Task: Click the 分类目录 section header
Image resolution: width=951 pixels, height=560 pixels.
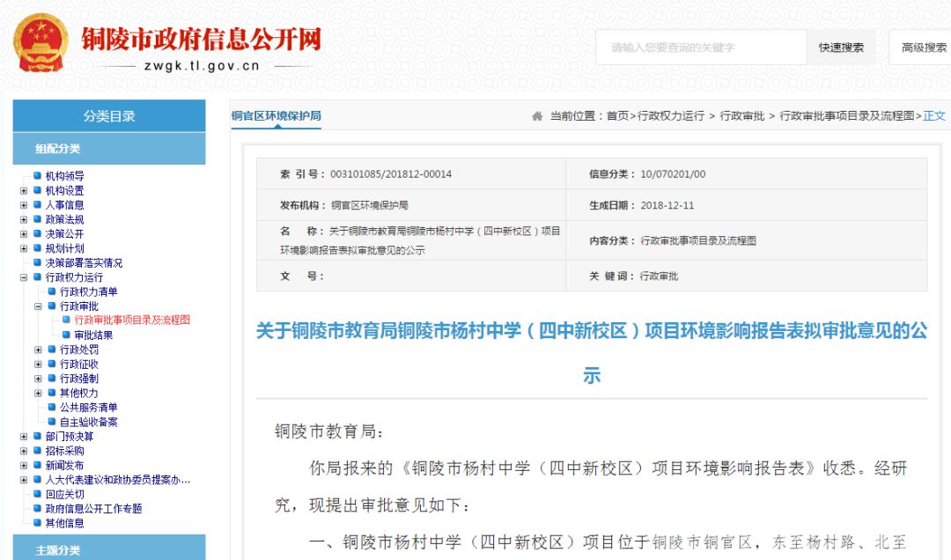Action: [x=108, y=115]
